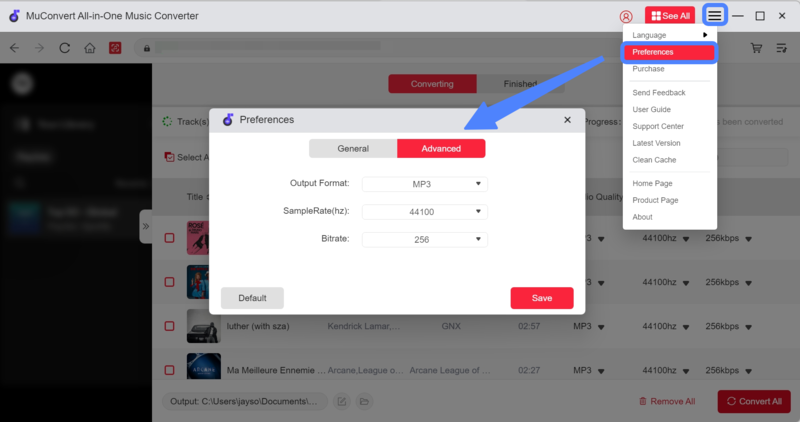Click the shopping cart icon
The image size is (800, 422).
click(x=756, y=48)
